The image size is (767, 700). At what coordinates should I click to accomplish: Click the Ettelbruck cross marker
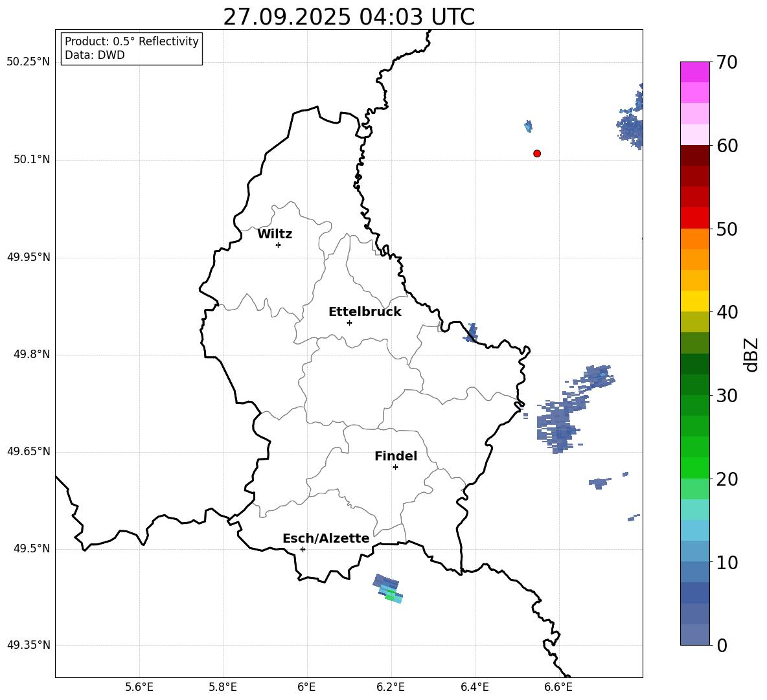[349, 322]
